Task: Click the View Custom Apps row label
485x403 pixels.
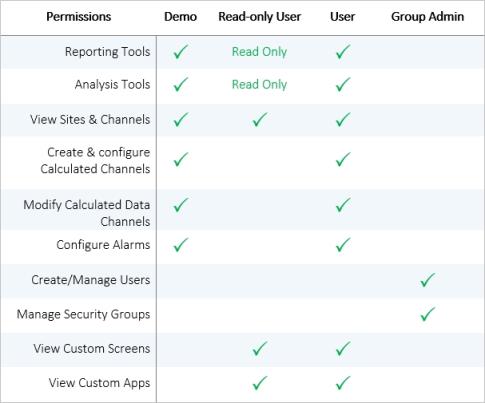Action: coord(99,383)
